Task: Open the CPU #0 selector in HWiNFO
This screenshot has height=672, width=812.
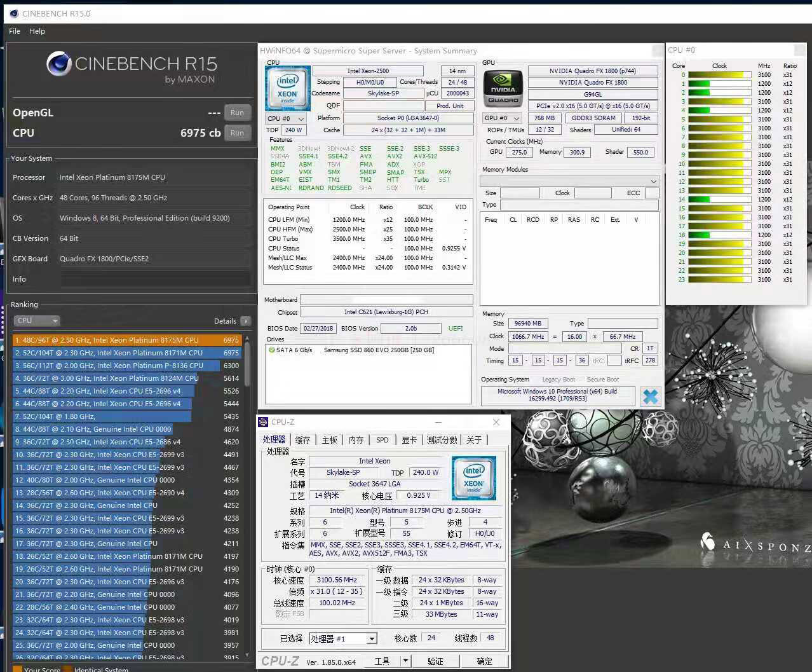Action: (285, 118)
